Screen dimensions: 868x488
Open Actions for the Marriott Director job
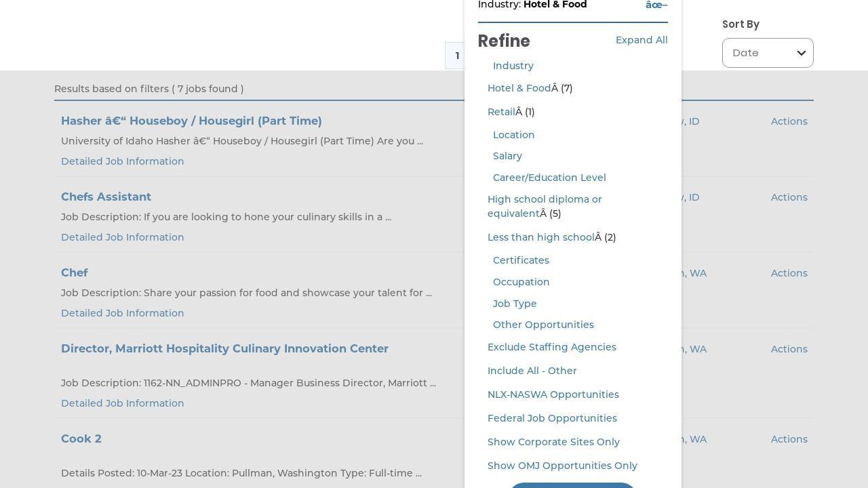789,349
